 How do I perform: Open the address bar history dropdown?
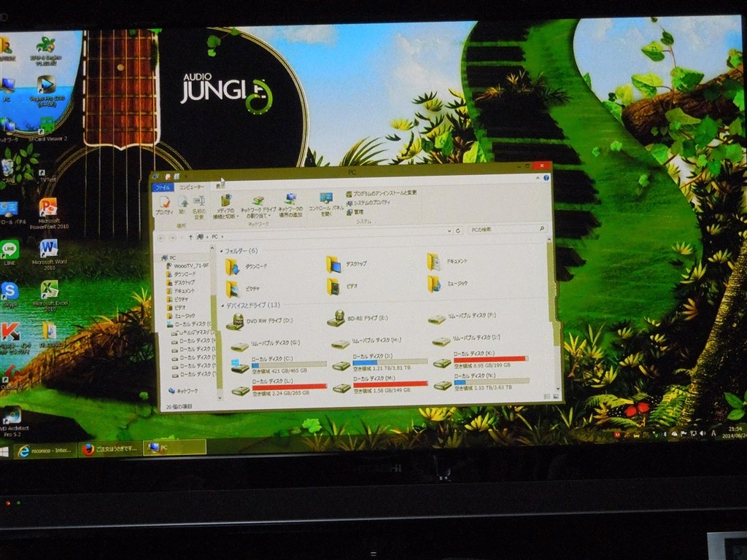click(x=449, y=230)
